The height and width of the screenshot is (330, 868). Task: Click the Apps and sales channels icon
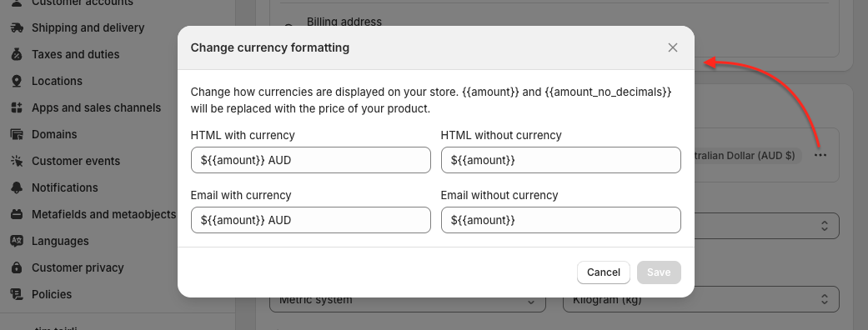point(17,107)
